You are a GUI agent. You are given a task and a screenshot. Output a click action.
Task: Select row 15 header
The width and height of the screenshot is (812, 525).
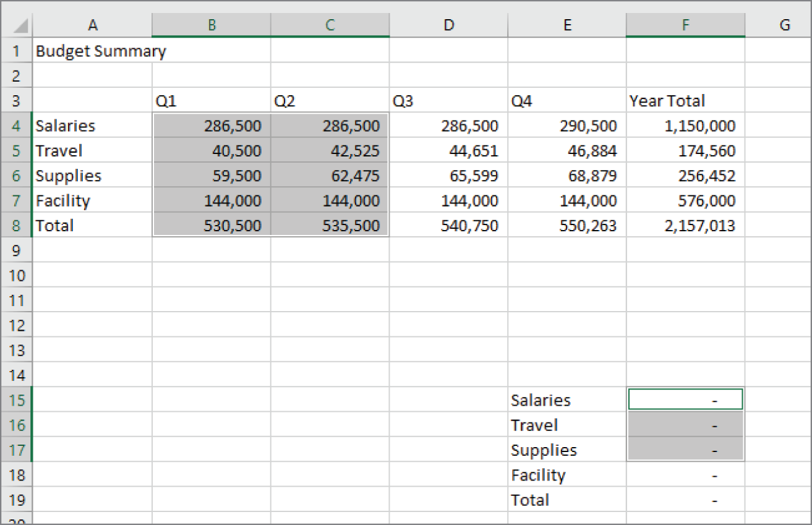(x=17, y=400)
